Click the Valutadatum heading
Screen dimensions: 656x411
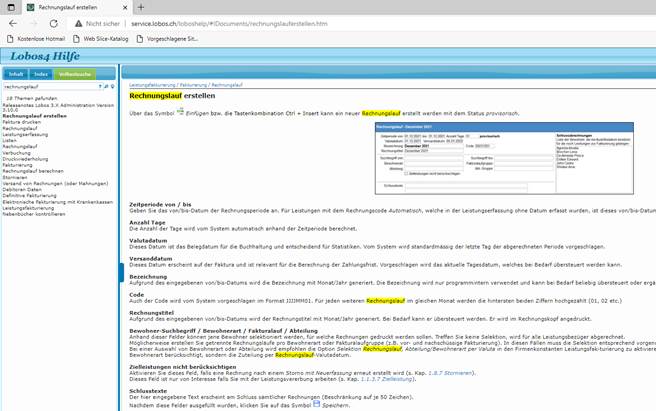tap(148, 241)
